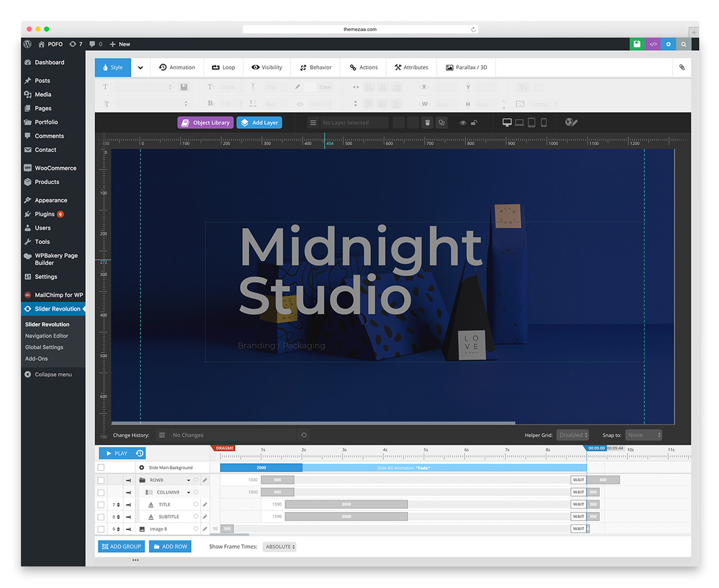The height and width of the screenshot is (588, 719).
Task: Delete layer using the trash icon
Action: pyautogui.click(x=427, y=123)
